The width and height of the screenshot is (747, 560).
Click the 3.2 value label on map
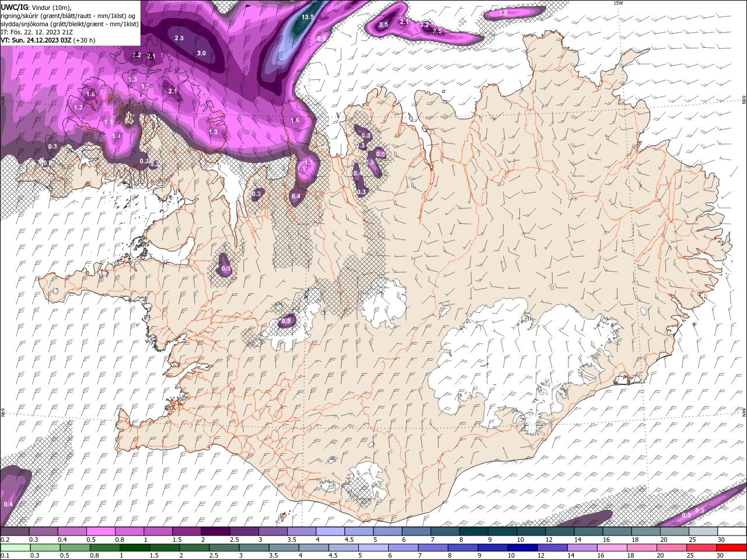point(425,24)
